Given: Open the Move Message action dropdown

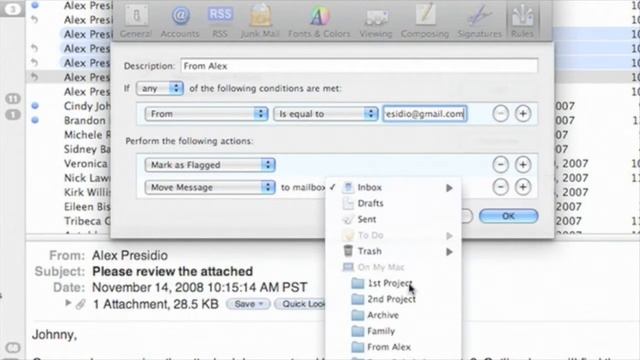Looking at the screenshot, I should point(210,187).
